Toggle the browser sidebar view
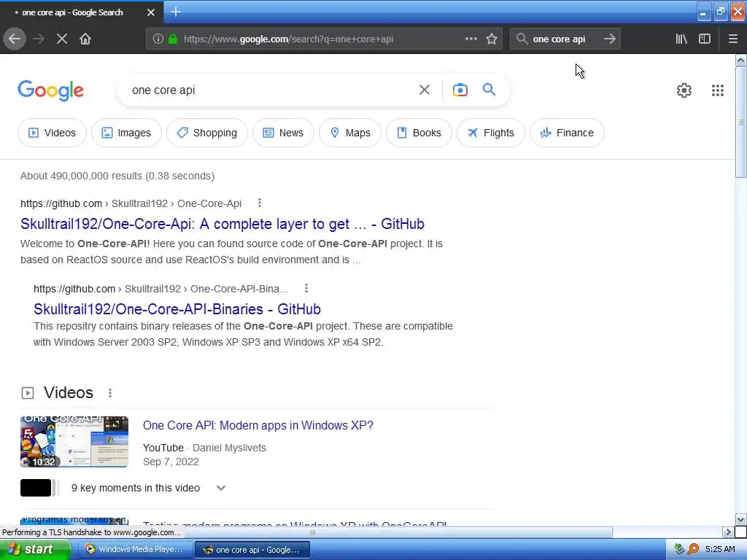This screenshot has width=747, height=560. coord(705,39)
